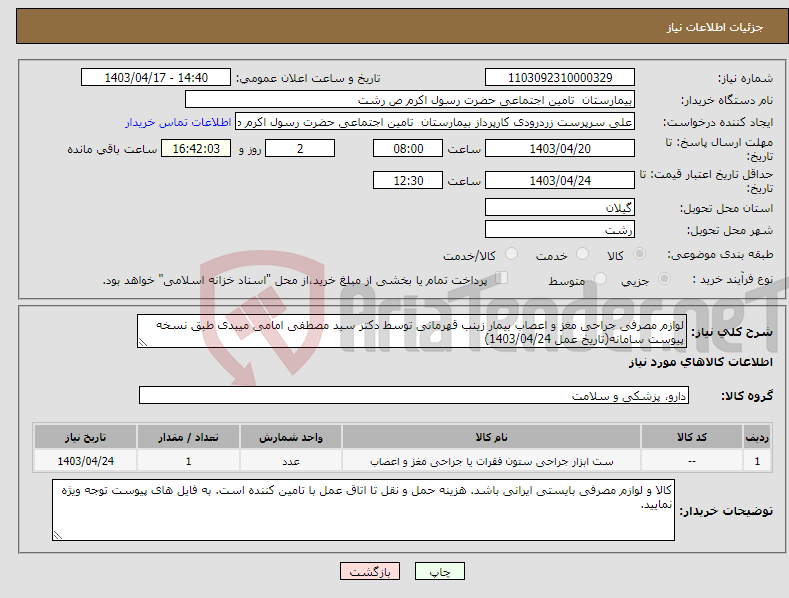Click the need date cell 1403/04/24 in table
Viewport: 789px width, 598px height.
coord(86,461)
